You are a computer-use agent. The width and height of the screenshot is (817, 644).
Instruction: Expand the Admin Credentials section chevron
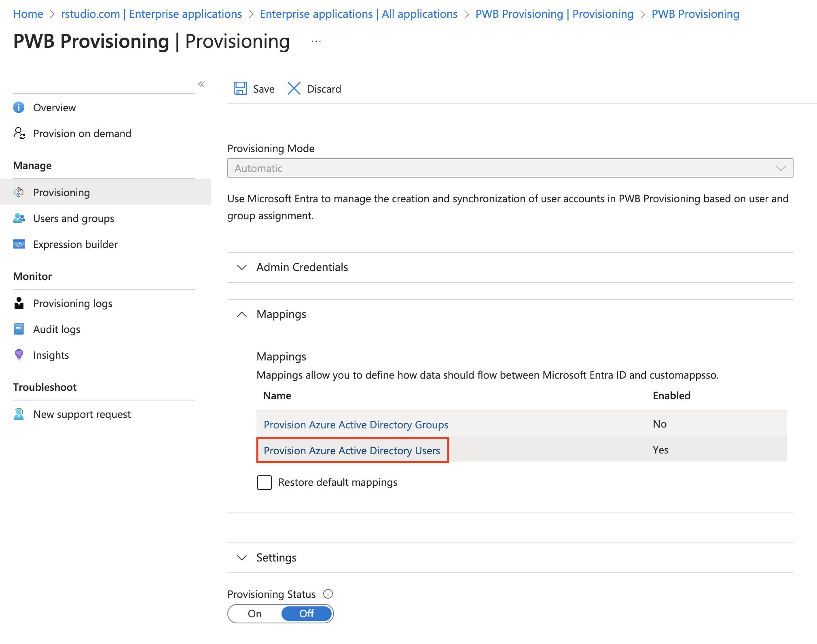(x=242, y=267)
